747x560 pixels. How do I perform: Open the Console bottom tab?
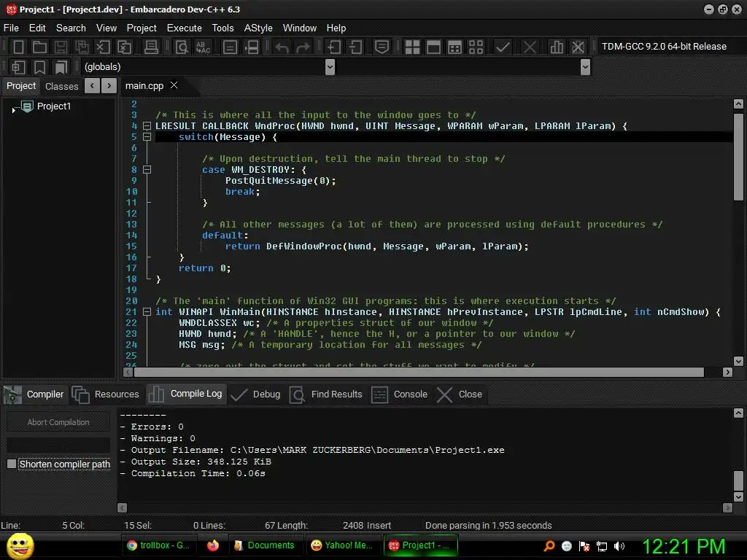tap(400, 394)
